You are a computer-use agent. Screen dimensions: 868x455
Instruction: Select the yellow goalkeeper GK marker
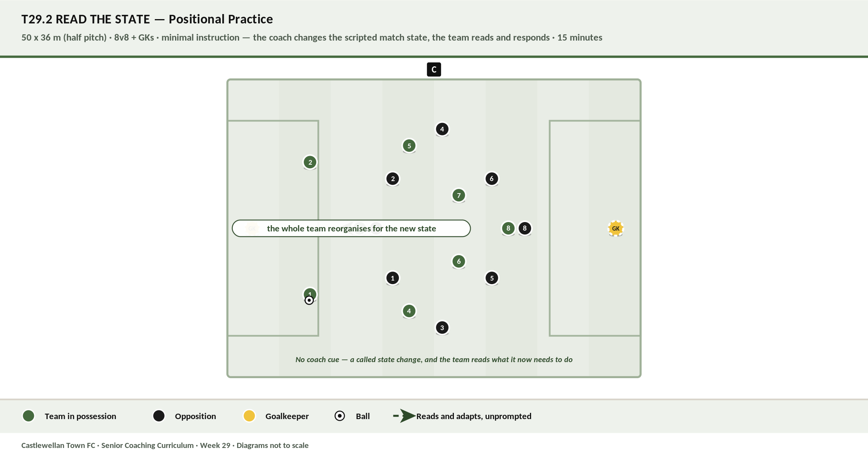point(615,228)
